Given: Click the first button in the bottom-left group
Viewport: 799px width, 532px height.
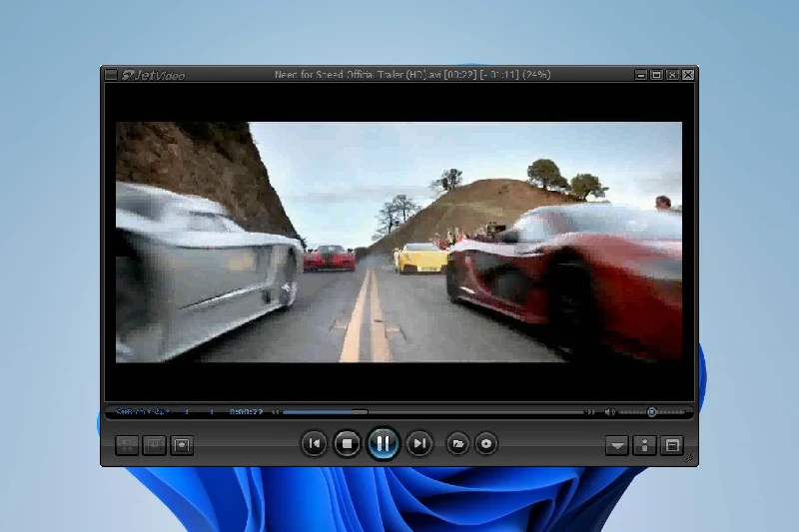Looking at the screenshot, I should coord(127,445).
